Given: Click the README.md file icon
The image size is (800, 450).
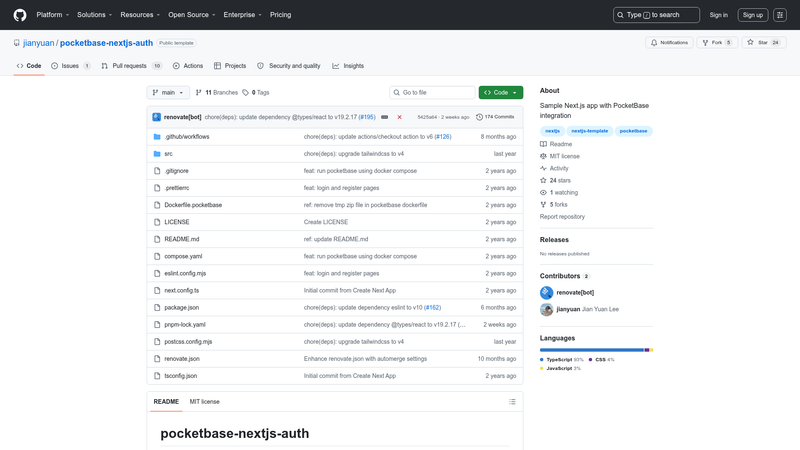Looking at the screenshot, I should point(157,239).
